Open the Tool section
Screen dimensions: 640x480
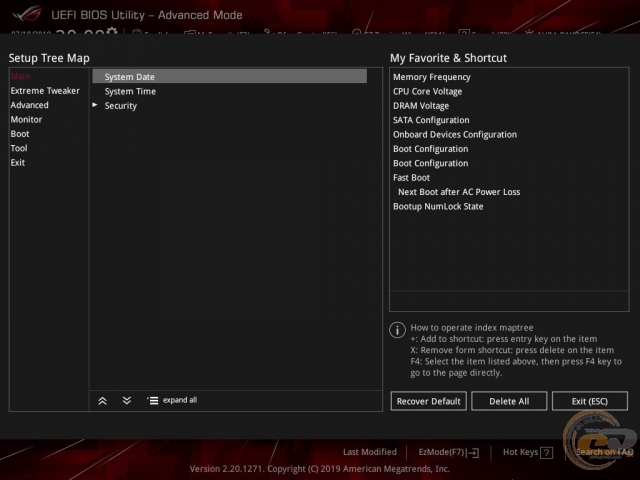pyautogui.click(x=19, y=148)
